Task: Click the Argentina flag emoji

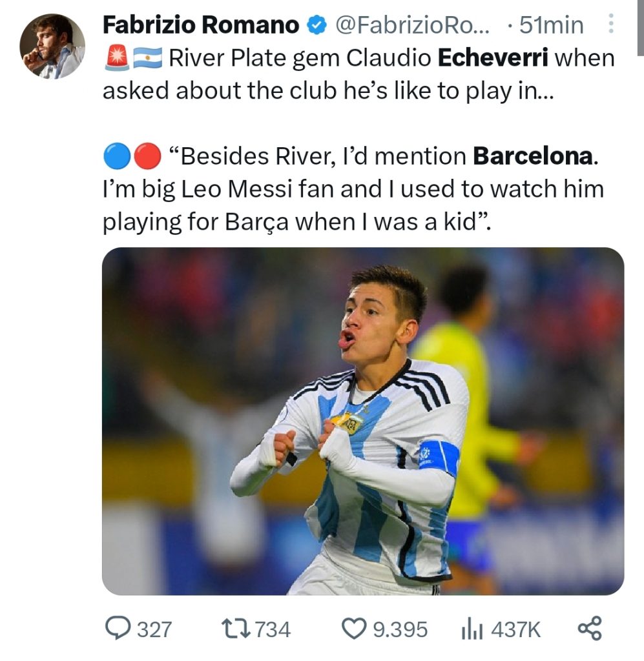Action: pyautogui.click(x=147, y=58)
